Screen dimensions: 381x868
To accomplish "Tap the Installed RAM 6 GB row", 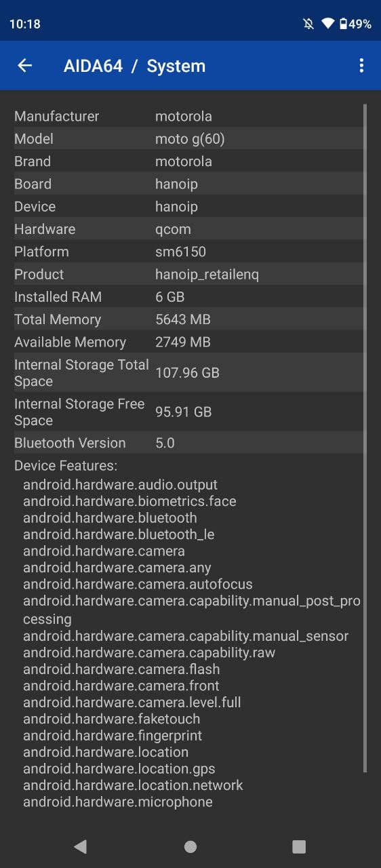I will click(x=189, y=297).
